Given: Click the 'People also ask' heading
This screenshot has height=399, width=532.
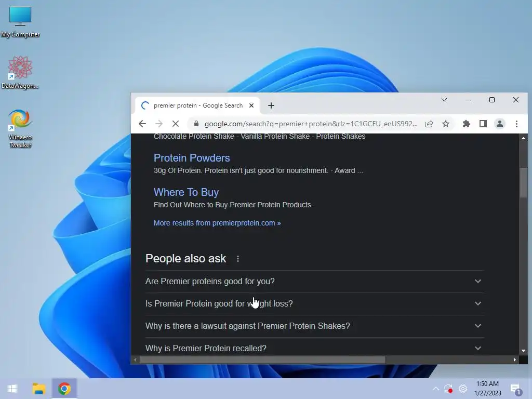Looking at the screenshot, I should [x=185, y=259].
